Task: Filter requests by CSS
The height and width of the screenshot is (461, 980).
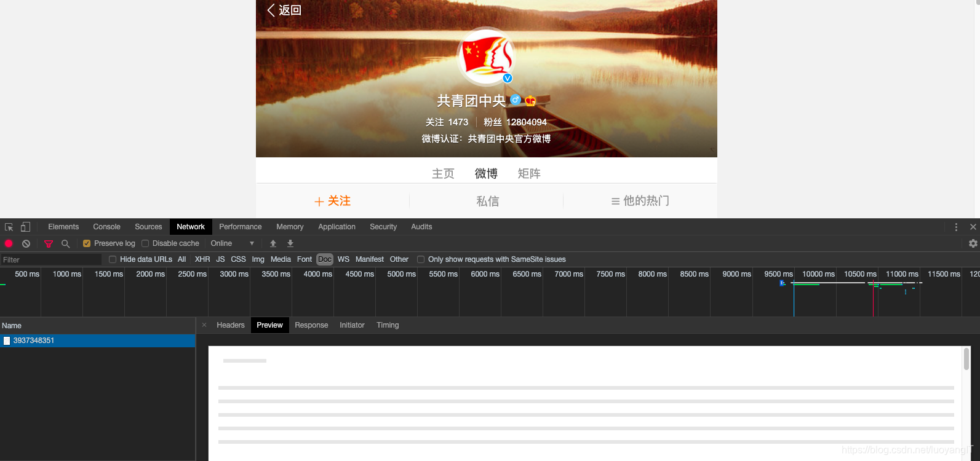Action: tap(238, 259)
